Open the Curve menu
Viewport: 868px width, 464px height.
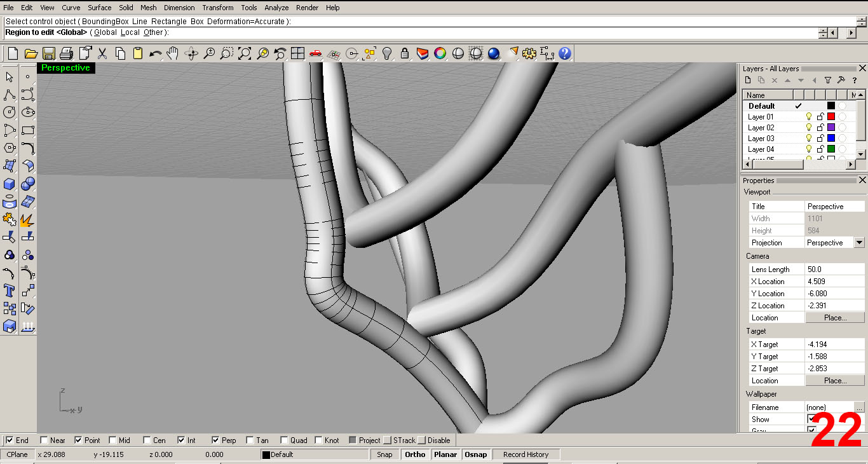[71, 8]
